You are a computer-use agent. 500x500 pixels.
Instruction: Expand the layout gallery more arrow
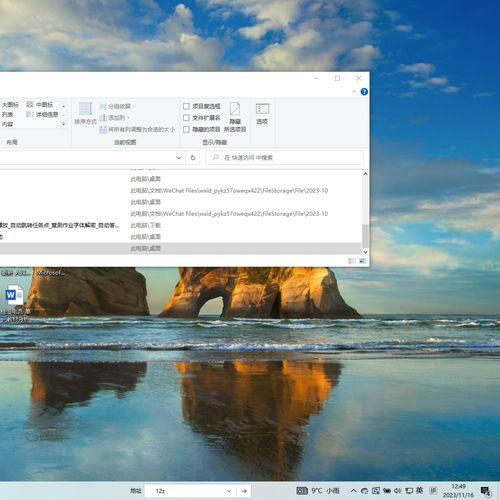click(63, 124)
